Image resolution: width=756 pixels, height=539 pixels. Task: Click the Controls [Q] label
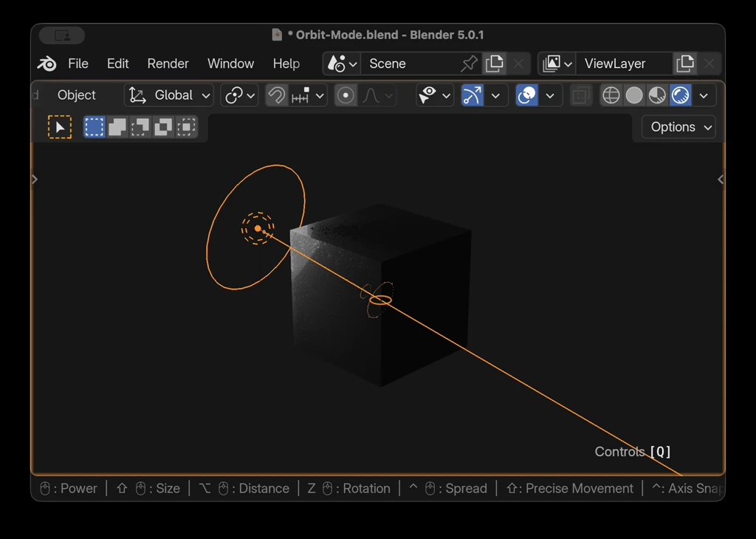pos(633,451)
